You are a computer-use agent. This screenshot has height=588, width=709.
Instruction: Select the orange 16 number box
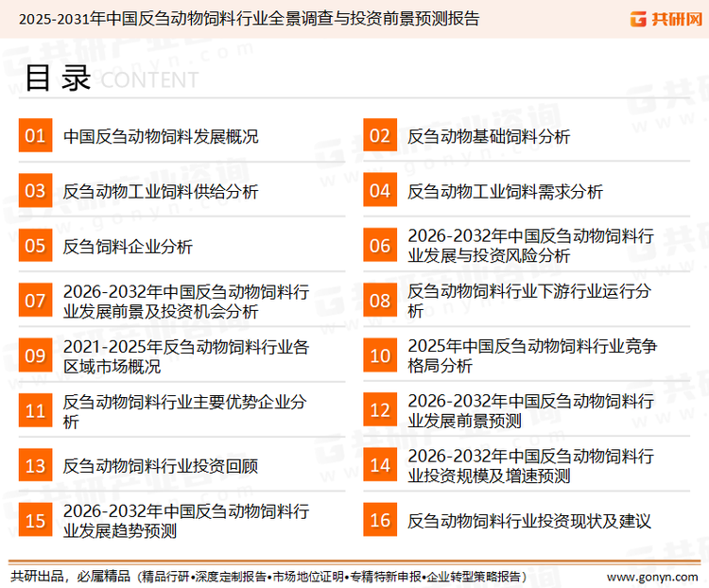(380, 520)
